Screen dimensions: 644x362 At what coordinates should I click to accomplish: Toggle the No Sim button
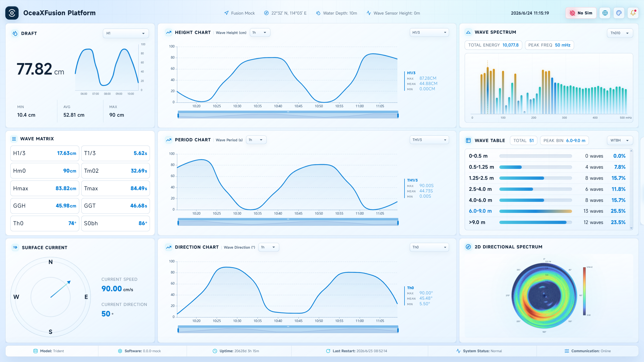click(x=581, y=13)
